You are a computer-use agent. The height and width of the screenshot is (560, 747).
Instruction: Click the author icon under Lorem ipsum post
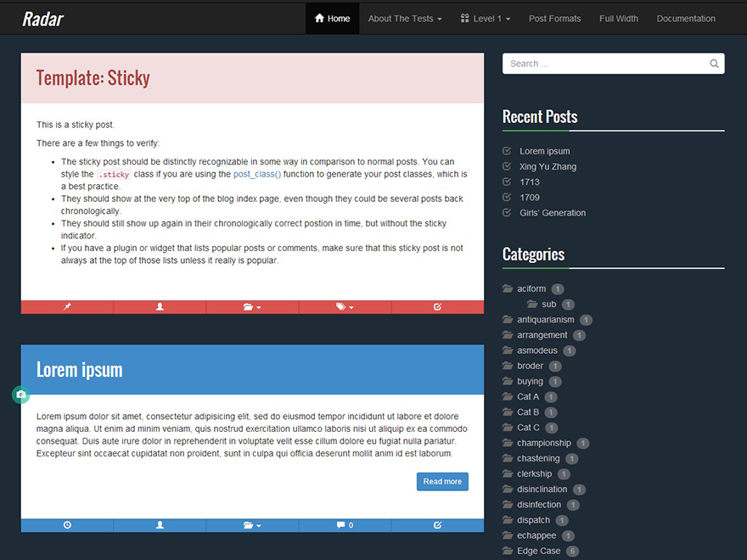point(160,525)
